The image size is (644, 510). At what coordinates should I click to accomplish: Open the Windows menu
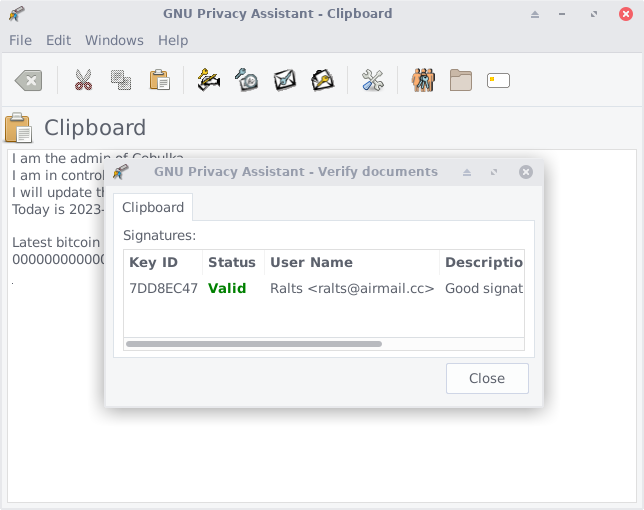[114, 40]
